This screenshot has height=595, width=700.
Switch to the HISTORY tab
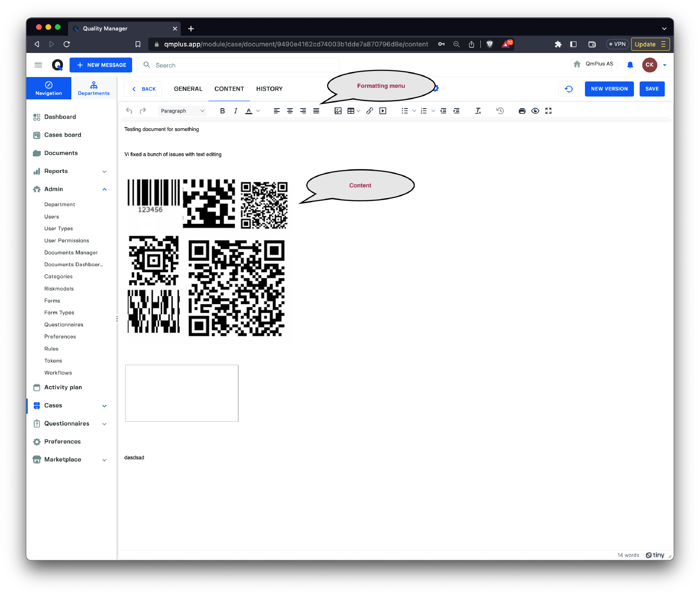point(269,89)
